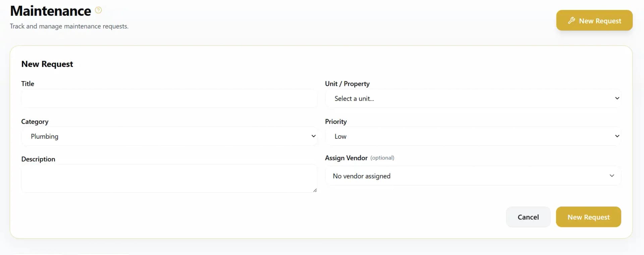
Task: Click the help icon beside Maintenance heading
Action: (x=98, y=10)
